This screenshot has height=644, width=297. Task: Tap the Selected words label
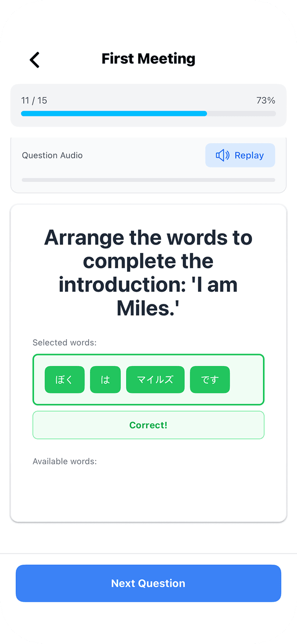(x=65, y=343)
